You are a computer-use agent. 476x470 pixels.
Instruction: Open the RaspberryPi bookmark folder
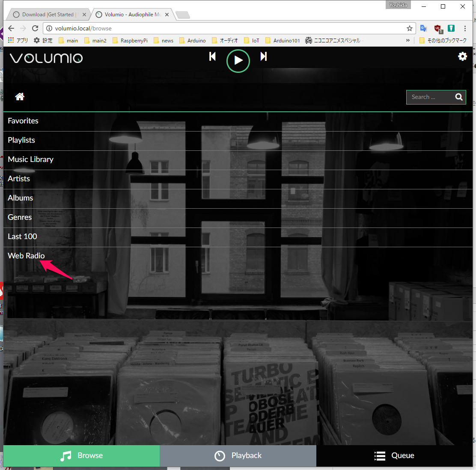(130, 41)
